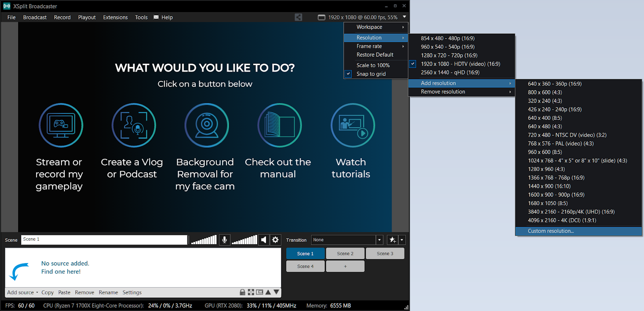644x311 pixels.
Task: Select 1280 x 720 - 720p resolution
Action: click(x=461, y=56)
